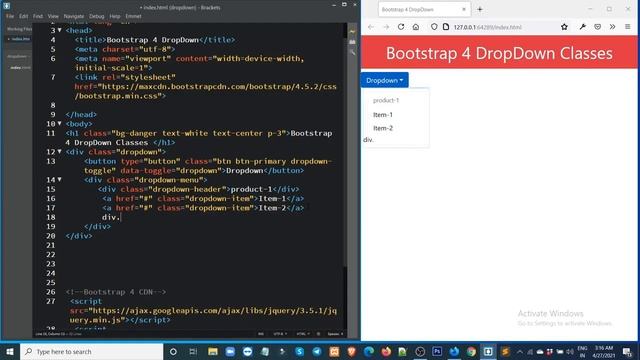
Task: Open Telegram from the taskbar
Action: (x=317, y=351)
